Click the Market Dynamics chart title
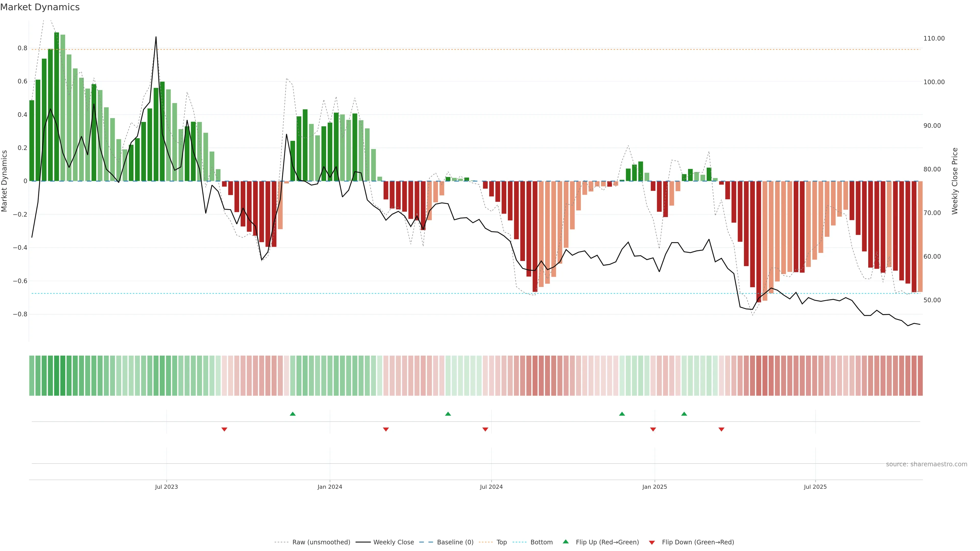The height and width of the screenshot is (551, 980). point(40,7)
